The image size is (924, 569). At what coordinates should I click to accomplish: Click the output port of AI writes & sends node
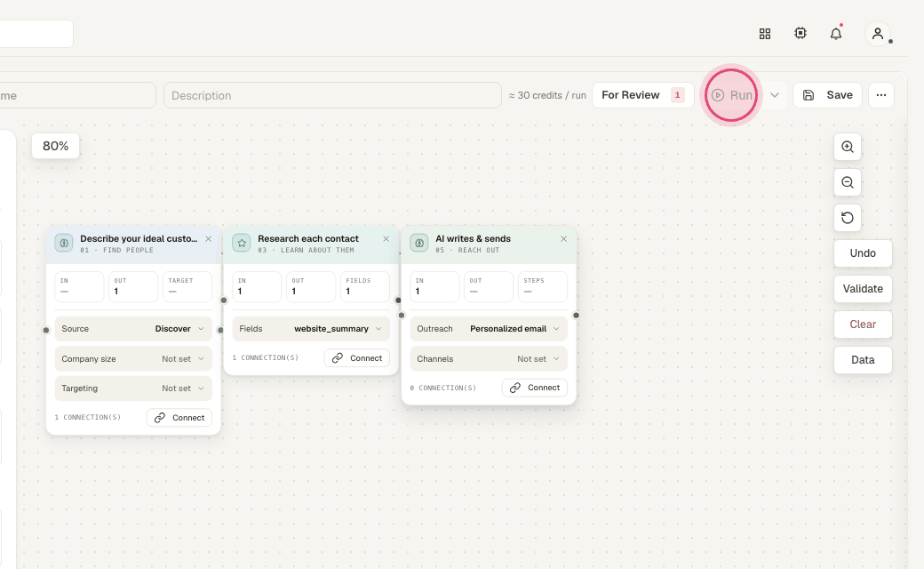pos(576,316)
